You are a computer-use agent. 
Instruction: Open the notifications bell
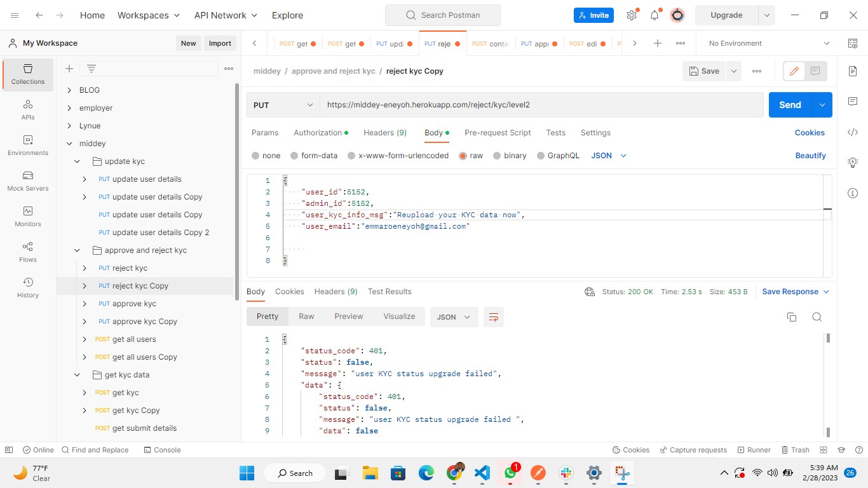[654, 15]
